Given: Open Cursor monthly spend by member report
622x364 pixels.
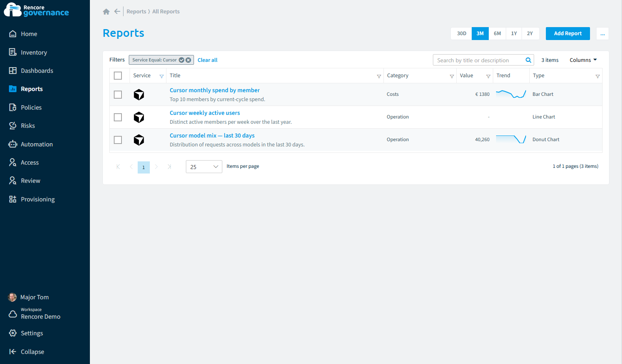Looking at the screenshot, I should (x=215, y=90).
